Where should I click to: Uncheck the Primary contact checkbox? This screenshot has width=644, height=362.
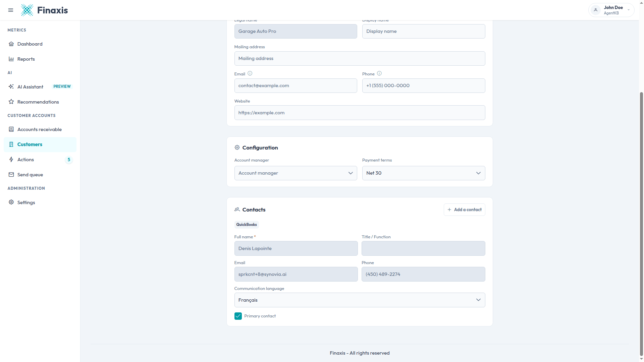tap(238, 316)
